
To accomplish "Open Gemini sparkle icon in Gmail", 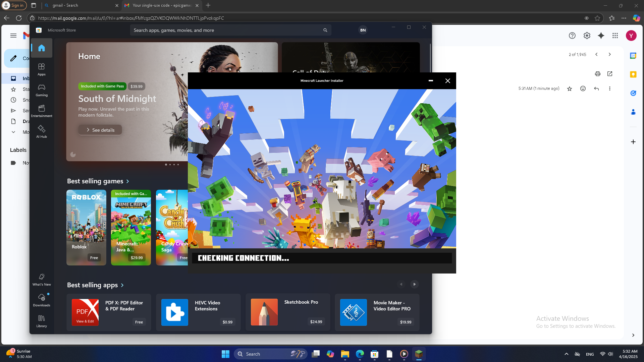I will point(601,36).
